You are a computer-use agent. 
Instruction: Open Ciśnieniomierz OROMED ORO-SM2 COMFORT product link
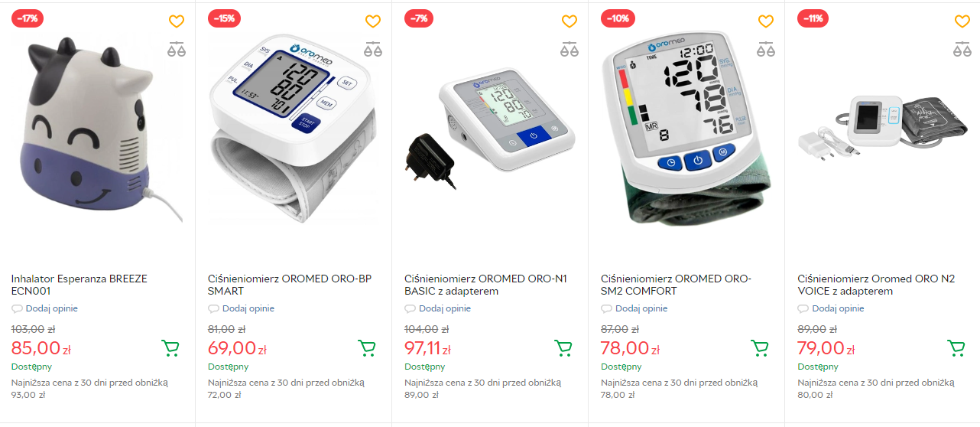point(677,285)
